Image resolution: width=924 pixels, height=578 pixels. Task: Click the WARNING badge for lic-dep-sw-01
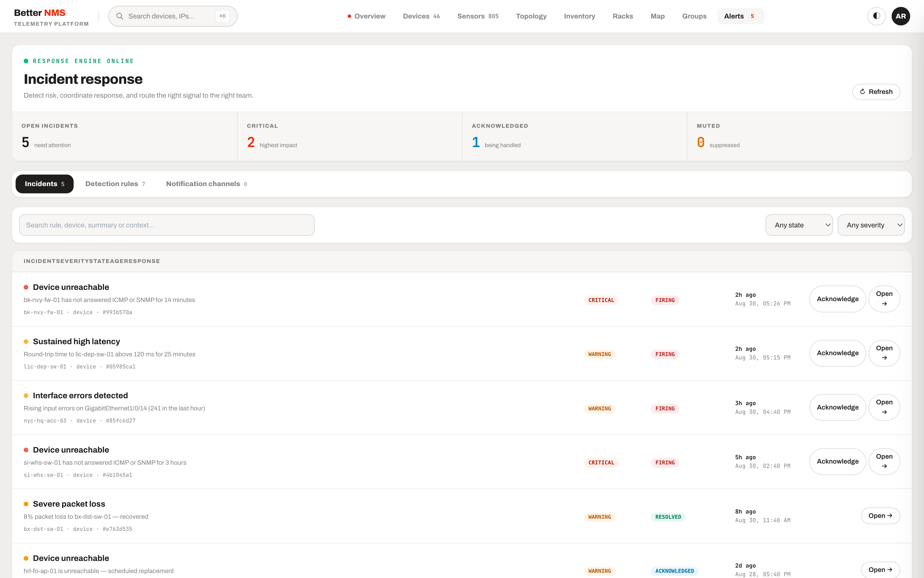[x=599, y=354]
